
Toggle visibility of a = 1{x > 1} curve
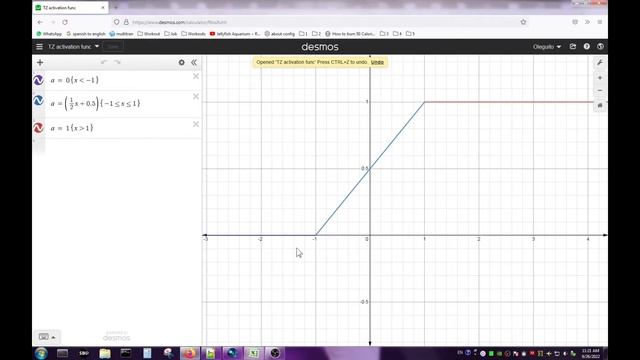pos(39,128)
